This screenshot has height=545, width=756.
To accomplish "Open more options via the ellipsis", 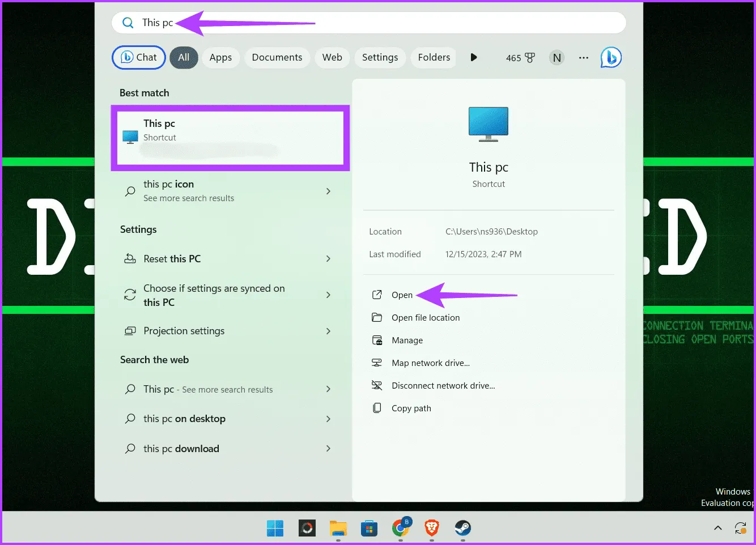I will click(x=584, y=57).
